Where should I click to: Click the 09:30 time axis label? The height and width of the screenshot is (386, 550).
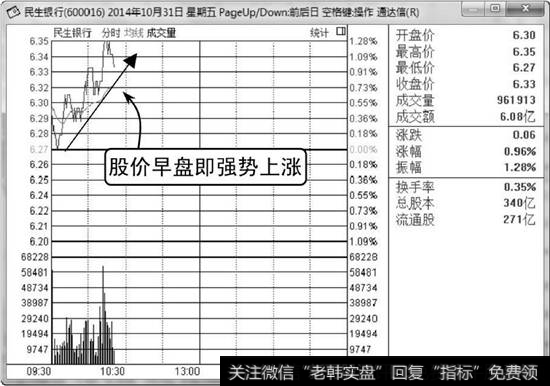39,371
